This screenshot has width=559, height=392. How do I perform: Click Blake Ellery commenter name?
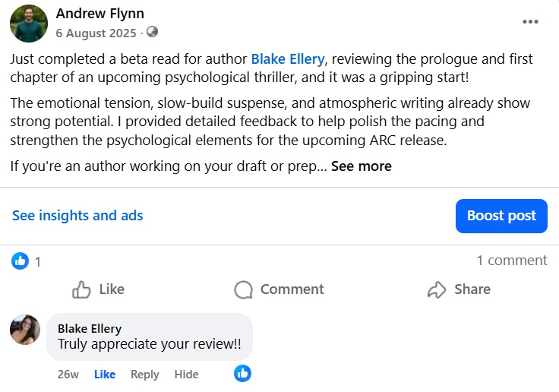click(89, 329)
